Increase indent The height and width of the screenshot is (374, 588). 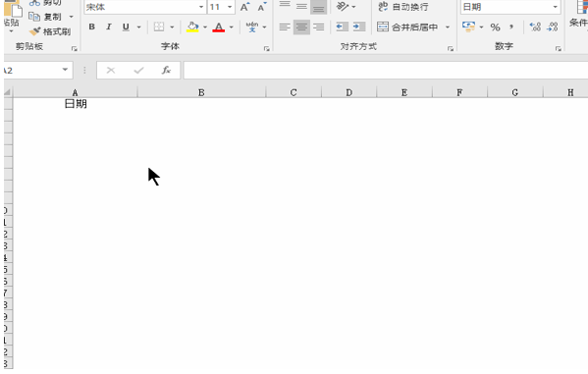[359, 27]
